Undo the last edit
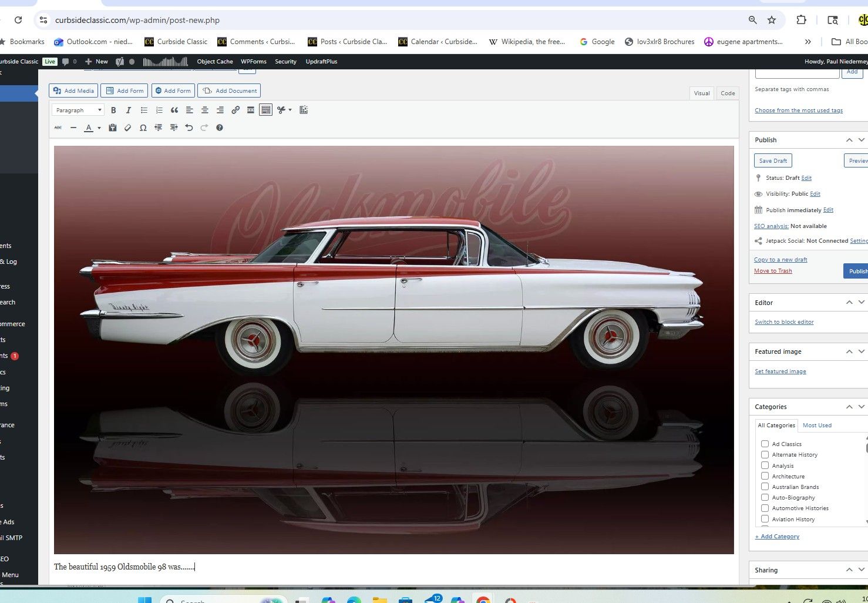The height and width of the screenshot is (603, 868). [189, 128]
